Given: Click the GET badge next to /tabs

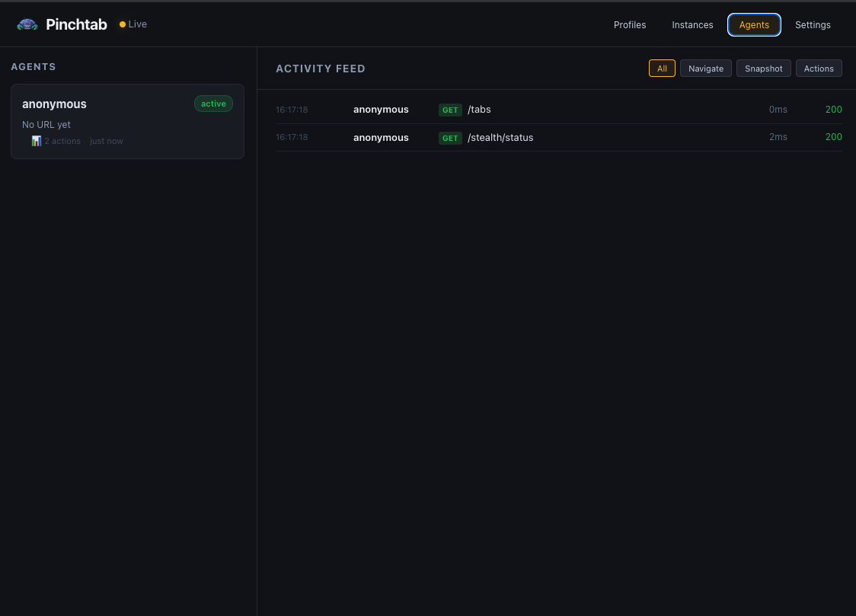Looking at the screenshot, I should (450, 110).
